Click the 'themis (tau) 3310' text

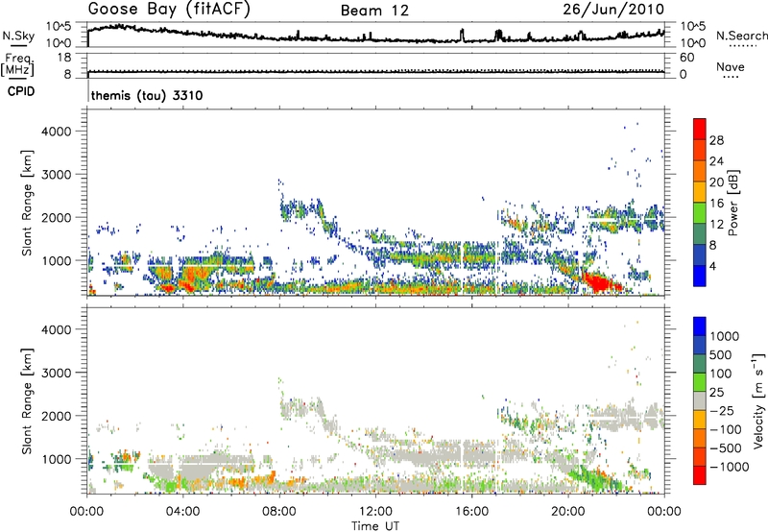[147, 95]
